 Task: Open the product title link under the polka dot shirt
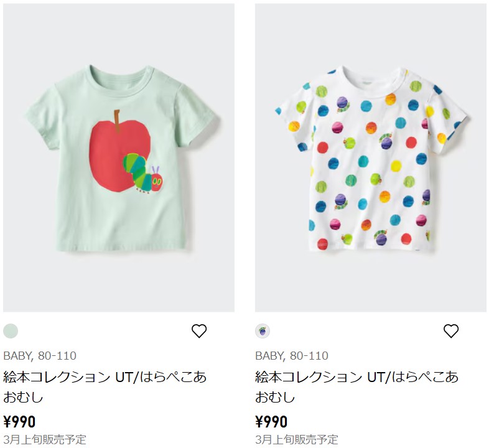coord(356,386)
